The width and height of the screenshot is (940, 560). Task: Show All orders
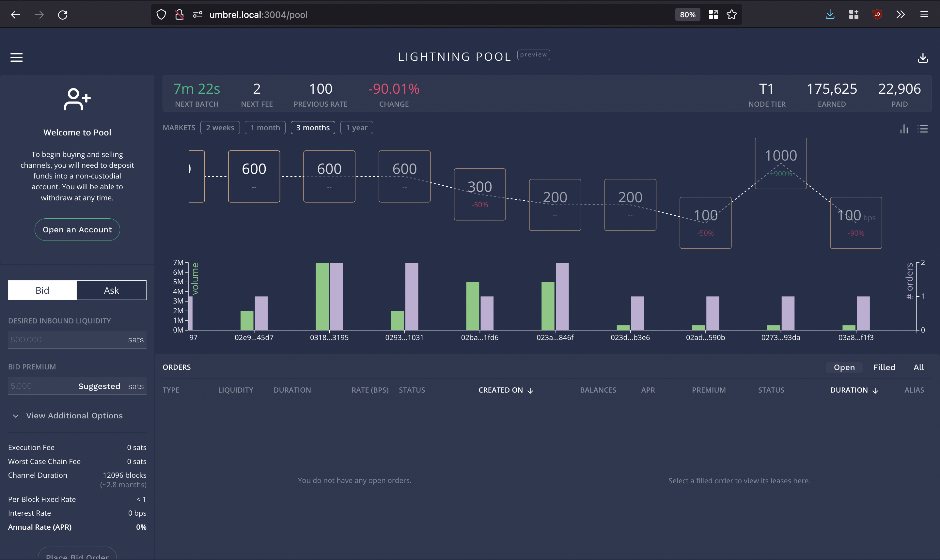(919, 367)
